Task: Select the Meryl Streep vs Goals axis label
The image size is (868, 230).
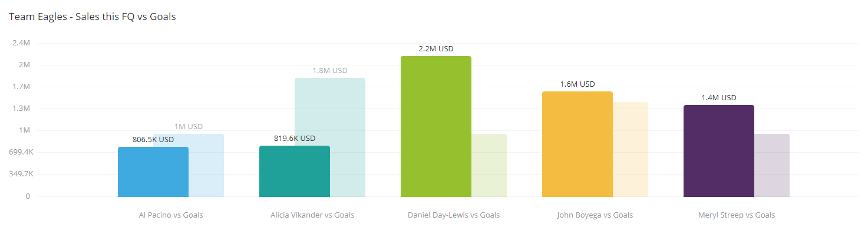Action: pos(737,215)
